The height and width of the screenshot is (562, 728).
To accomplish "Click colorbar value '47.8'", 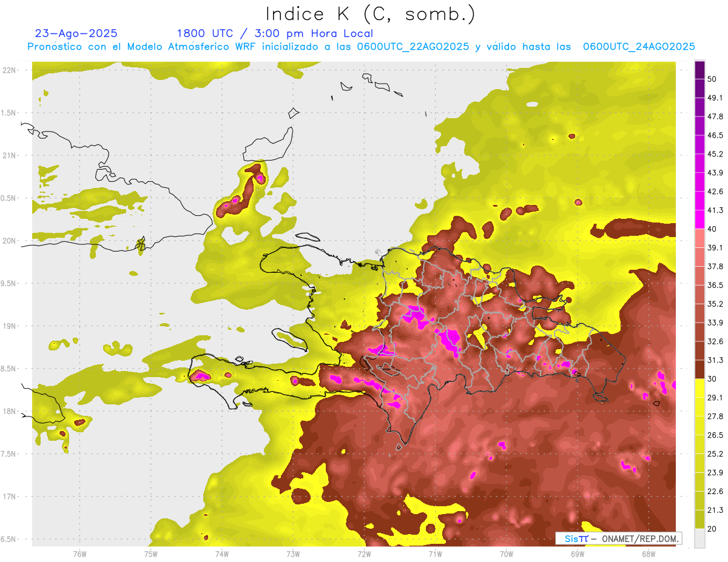I will 715,116.
